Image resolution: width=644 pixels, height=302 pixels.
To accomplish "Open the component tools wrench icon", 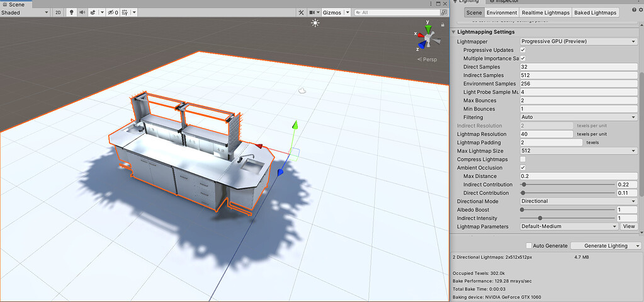I will coord(302,13).
